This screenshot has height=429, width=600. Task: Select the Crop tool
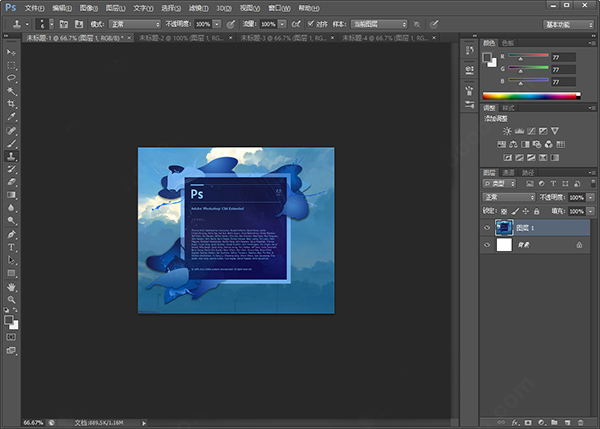click(x=11, y=103)
